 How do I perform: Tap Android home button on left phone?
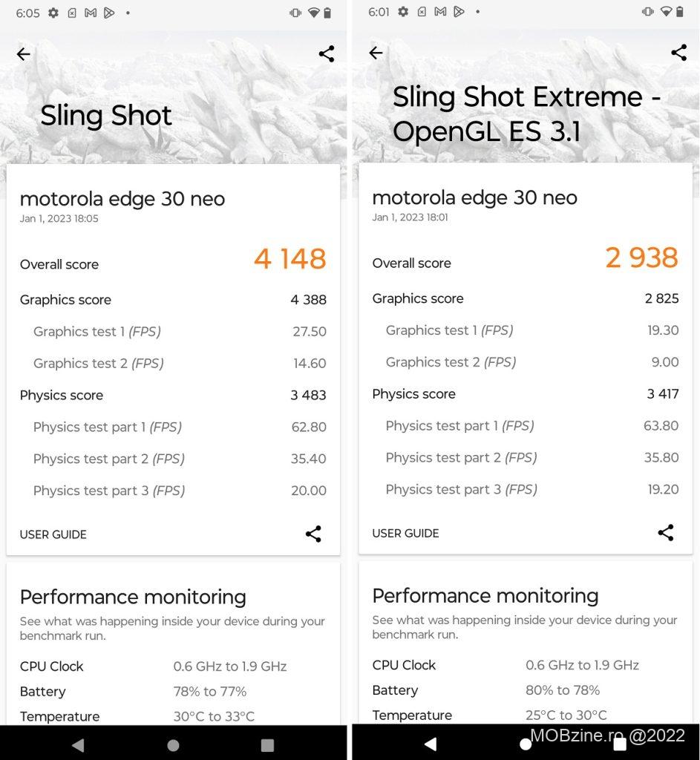tap(173, 745)
